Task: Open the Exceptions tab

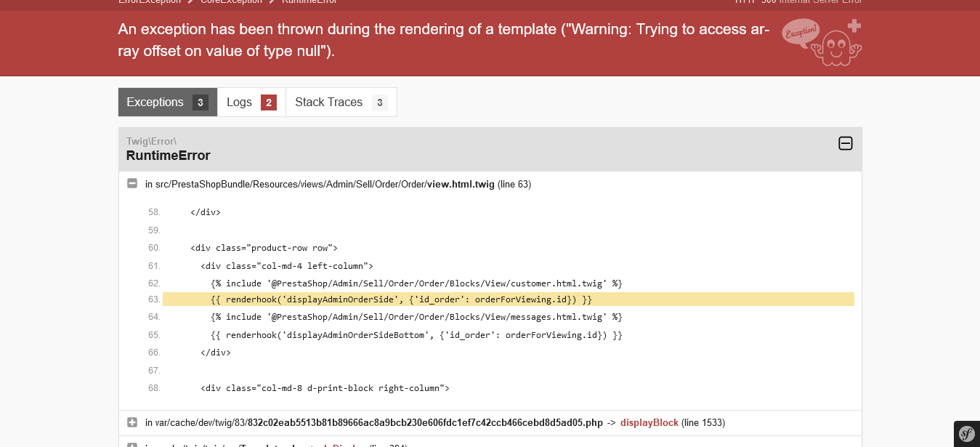Action: [155, 102]
